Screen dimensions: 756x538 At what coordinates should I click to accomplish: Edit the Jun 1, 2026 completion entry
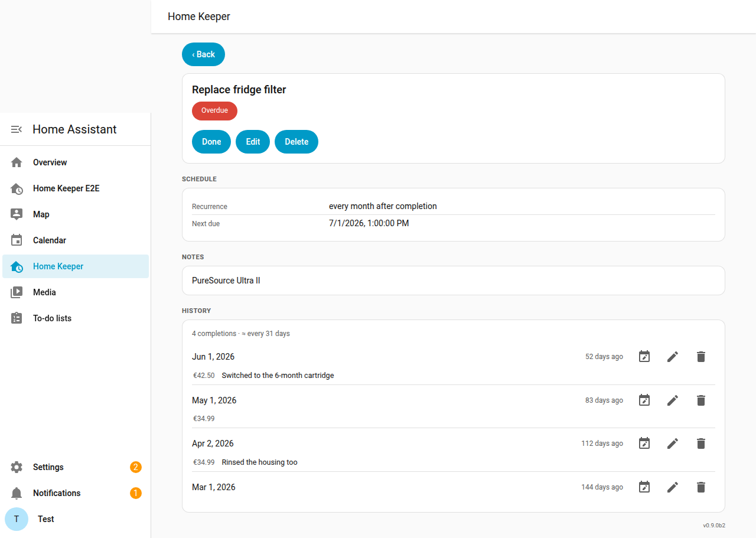tap(673, 357)
